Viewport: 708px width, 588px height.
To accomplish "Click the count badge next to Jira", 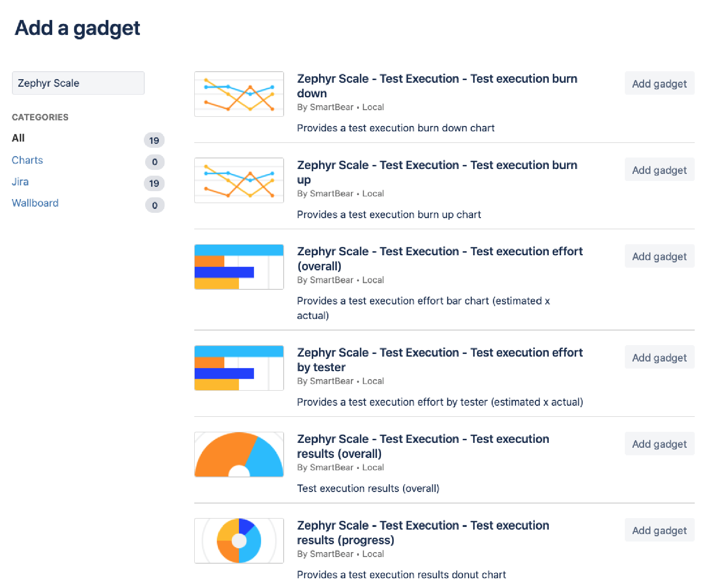I will pos(154,183).
